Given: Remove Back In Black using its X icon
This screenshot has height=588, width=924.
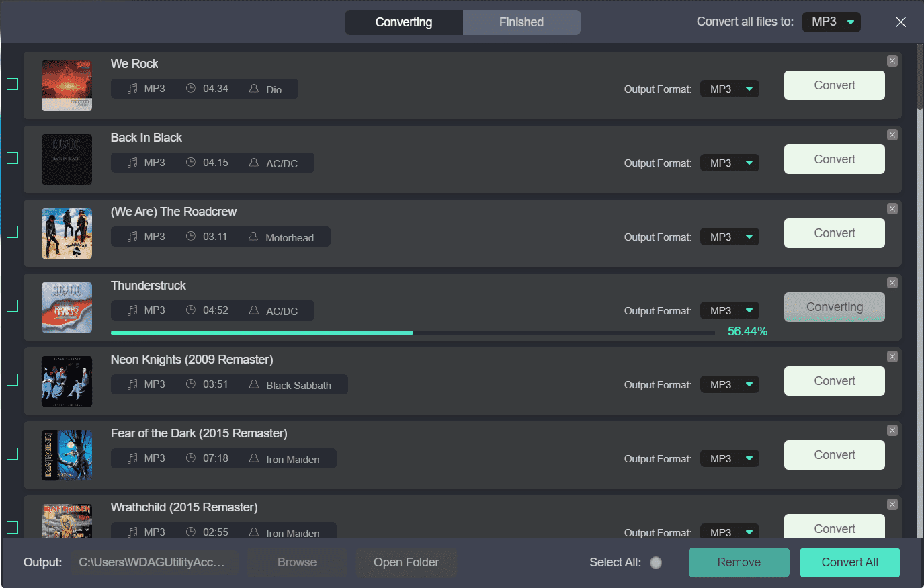Looking at the screenshot, I should click(x=892, y=135).
